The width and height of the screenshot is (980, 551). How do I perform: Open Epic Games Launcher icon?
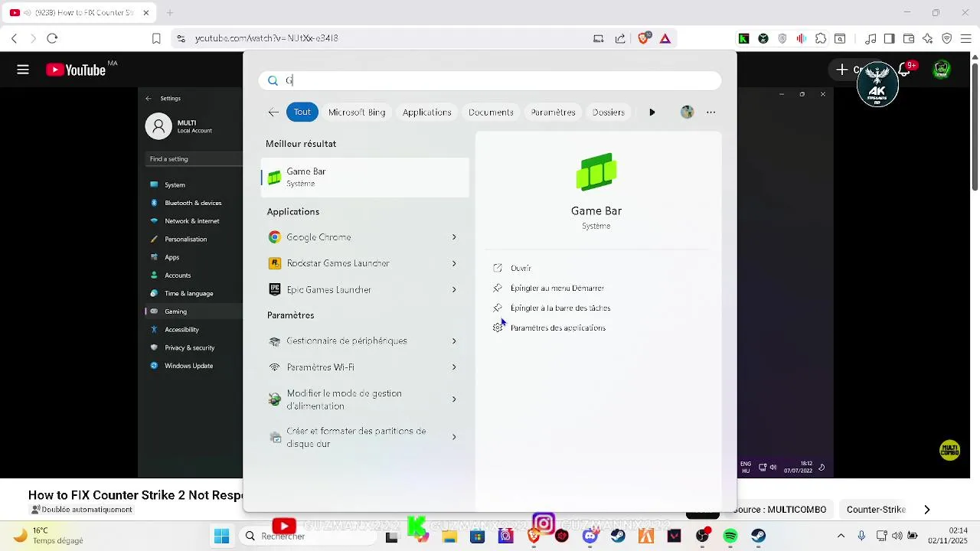tap(274, 289)
